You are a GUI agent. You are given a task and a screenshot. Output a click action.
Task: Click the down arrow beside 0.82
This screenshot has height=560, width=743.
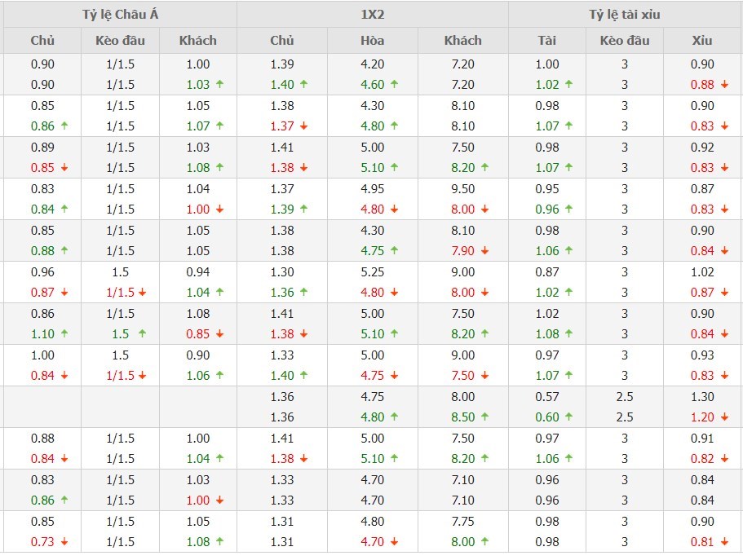point(723,458)
